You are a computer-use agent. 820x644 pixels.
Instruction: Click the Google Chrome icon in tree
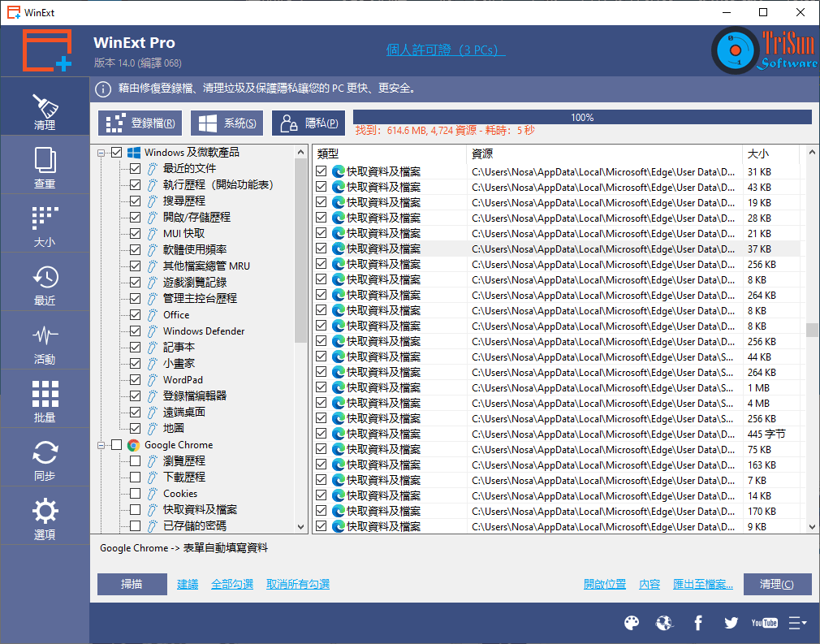pyautogui.click(x=133, y=445)
